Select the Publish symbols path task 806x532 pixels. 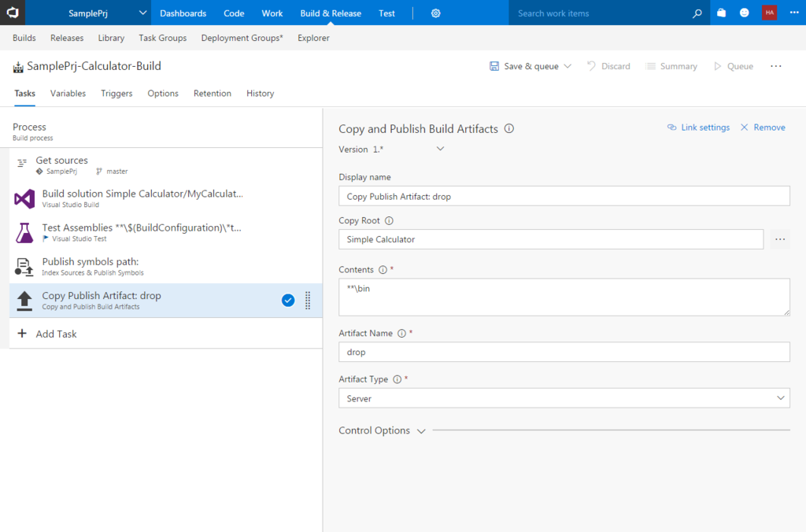tap(166, 266)
